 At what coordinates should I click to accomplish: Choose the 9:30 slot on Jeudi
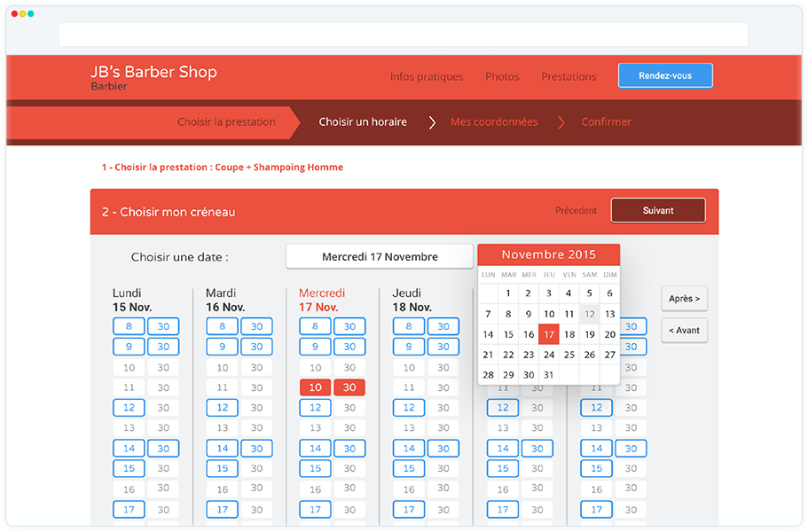point(443,347)
